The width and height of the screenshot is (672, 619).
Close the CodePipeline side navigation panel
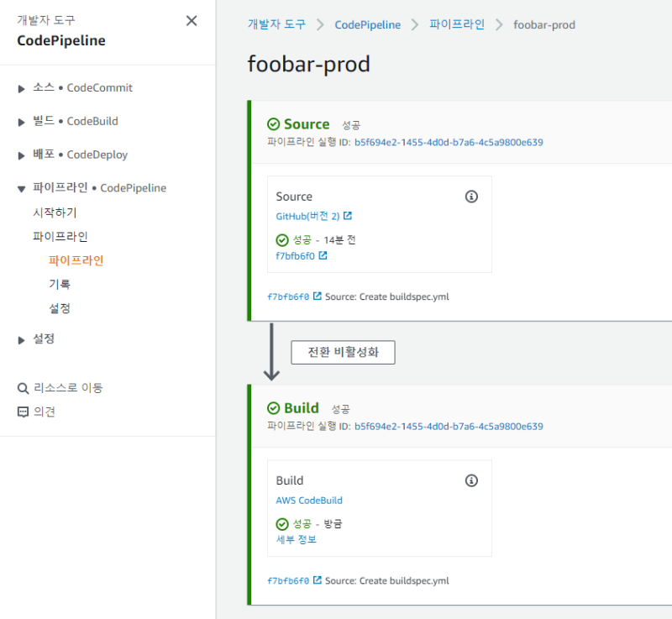tap(192, 21)
